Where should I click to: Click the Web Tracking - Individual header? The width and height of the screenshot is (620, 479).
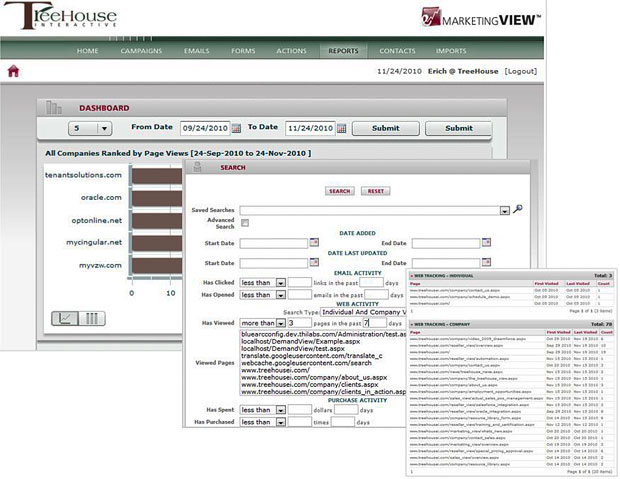pyautogui.click(x=511, y=275)
